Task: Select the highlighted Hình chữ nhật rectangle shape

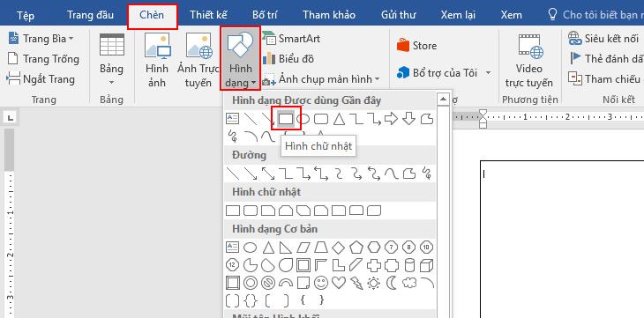Action: click(x=286, y=119)
